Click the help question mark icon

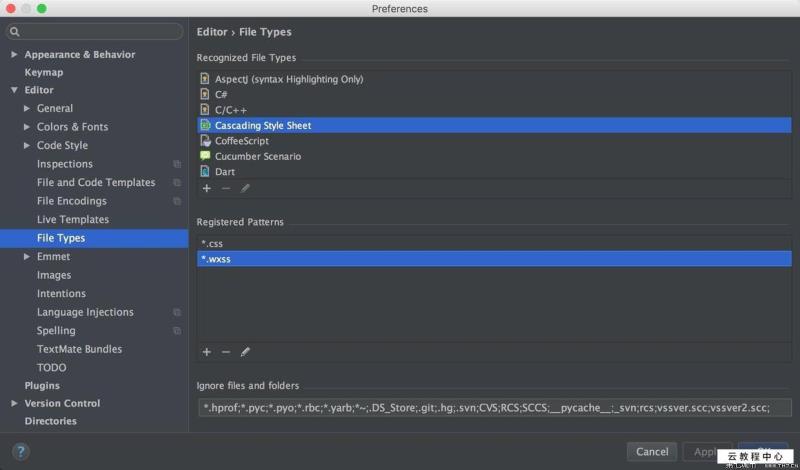click(21, 452)
